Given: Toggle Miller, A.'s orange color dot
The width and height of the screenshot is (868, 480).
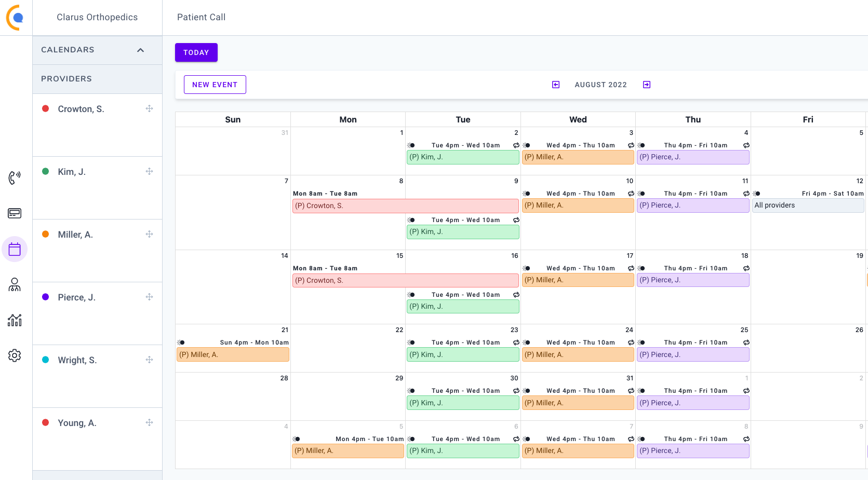Looking at the screenshot, I should [x=45, y=234].
